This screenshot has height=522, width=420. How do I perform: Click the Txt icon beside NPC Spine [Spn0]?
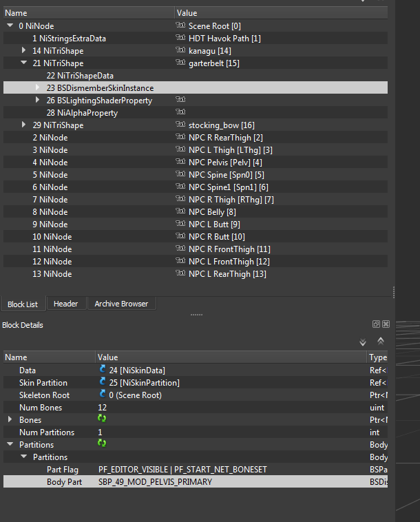180,174
